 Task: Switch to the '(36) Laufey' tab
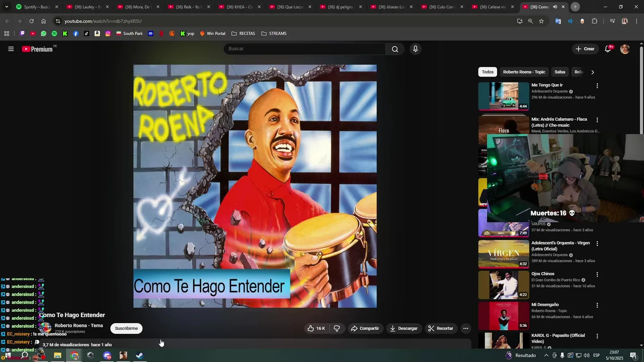tap(87, 7)
